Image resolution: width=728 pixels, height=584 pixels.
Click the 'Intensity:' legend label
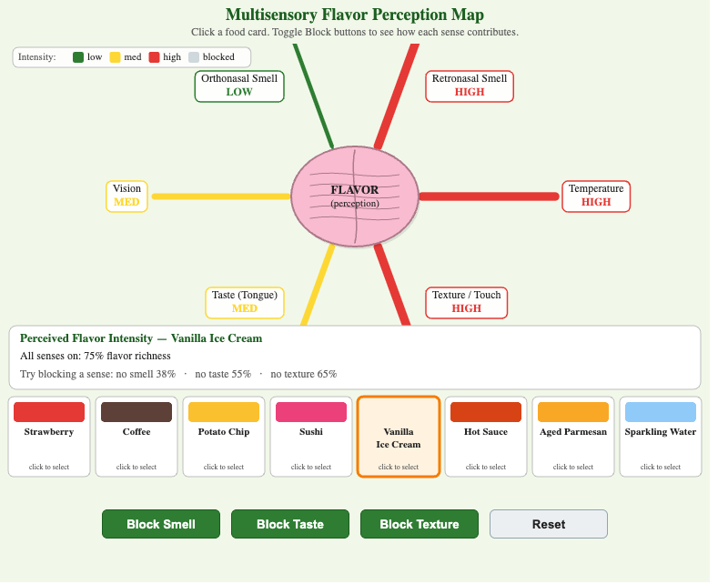(36, 57)
